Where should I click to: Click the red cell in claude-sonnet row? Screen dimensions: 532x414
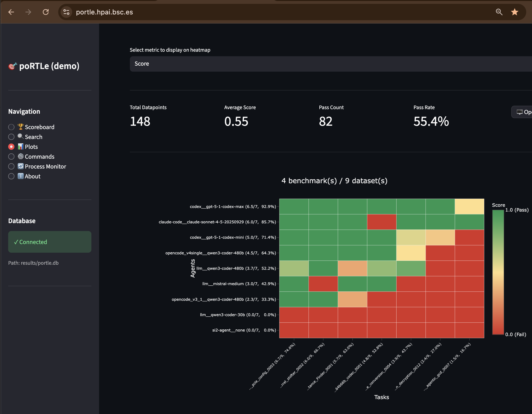(381, 222)
